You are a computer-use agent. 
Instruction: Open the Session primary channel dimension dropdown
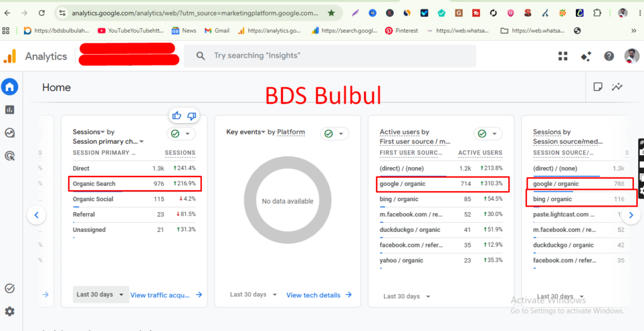tap(108, 141)
